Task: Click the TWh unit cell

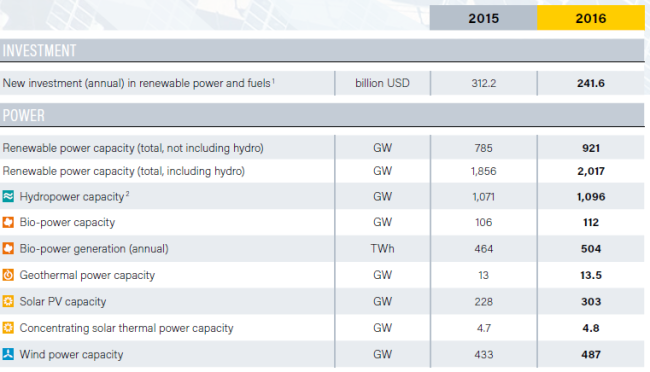Action: tap(382, 248)
